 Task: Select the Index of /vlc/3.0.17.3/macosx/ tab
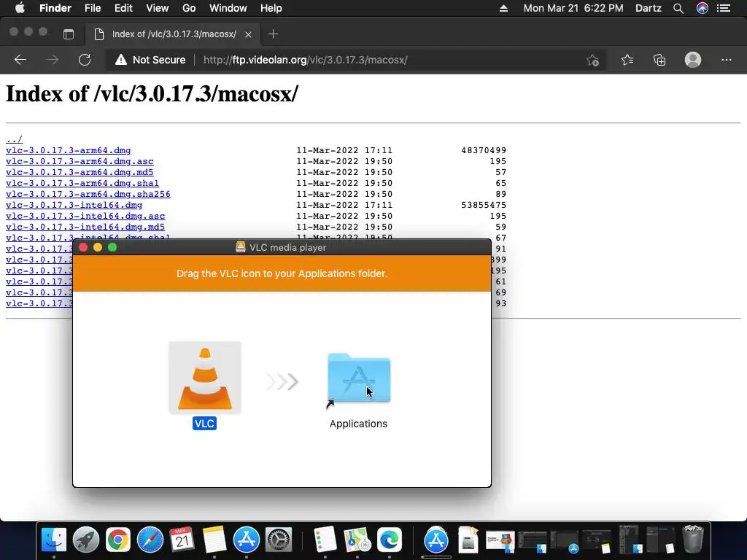pos(174,34)
